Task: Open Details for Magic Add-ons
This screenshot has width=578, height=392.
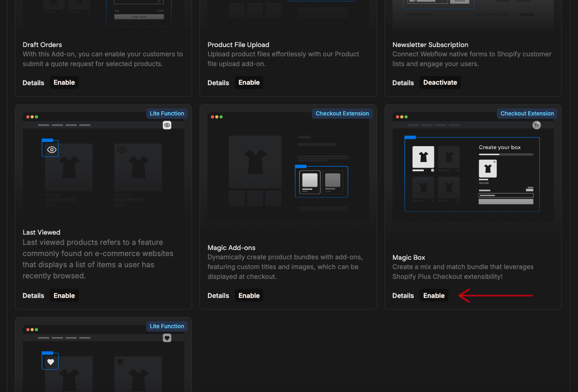Action: pyautogui.click(x=218, y=296)
